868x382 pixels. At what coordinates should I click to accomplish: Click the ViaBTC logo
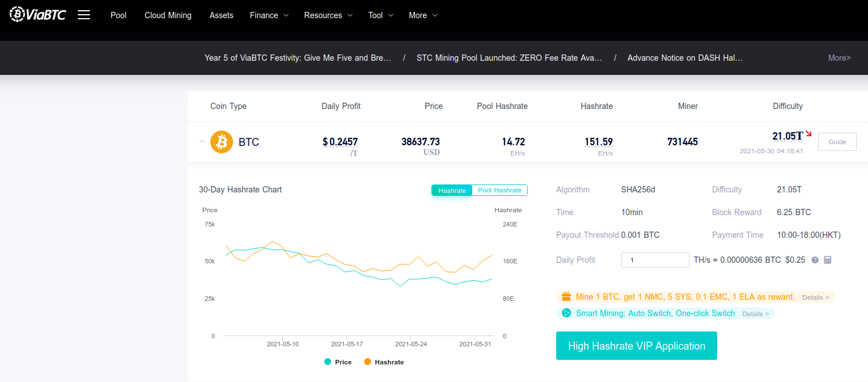click(38, 15)
